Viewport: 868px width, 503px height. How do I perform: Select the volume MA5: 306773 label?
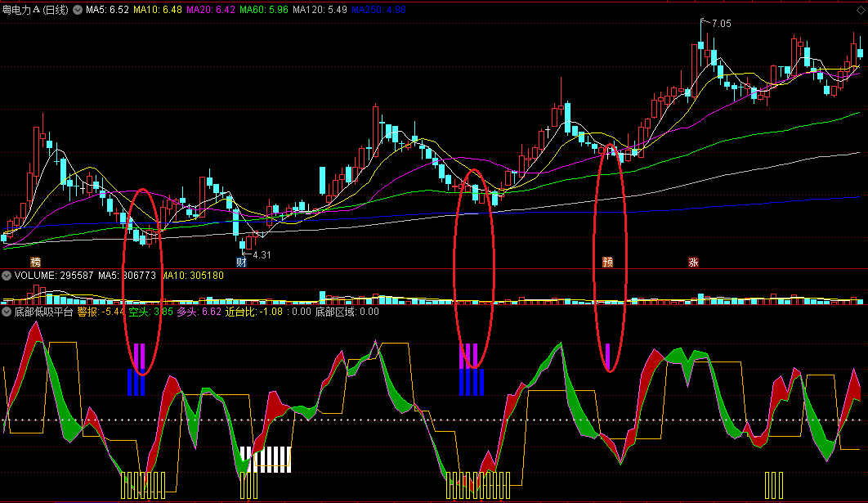tap(127, 276)
